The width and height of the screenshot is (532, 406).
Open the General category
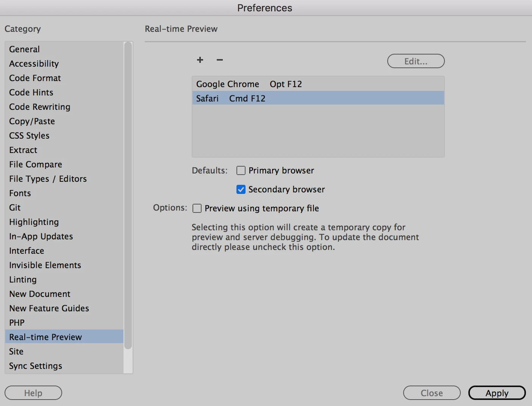tap(25, 49)
